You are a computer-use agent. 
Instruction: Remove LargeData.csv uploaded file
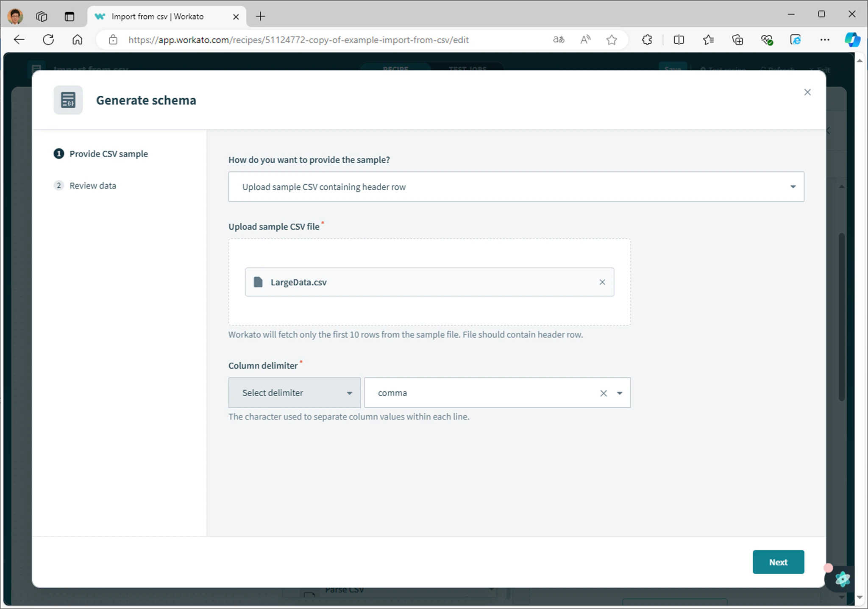click(x=602, y=282)
